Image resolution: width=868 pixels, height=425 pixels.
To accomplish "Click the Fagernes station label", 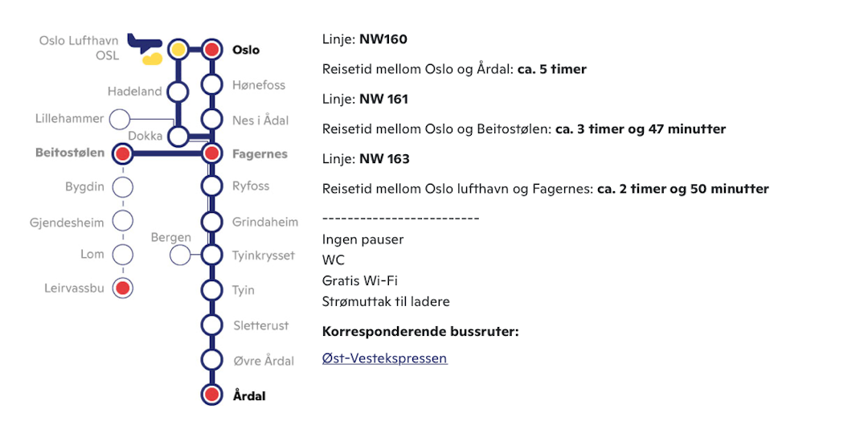I will 260,153.
